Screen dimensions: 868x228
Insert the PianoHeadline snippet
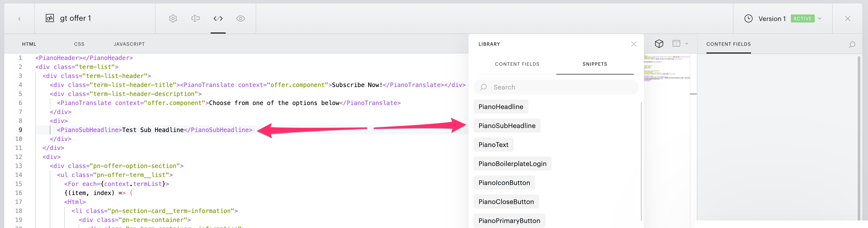[x=501, y=106]
